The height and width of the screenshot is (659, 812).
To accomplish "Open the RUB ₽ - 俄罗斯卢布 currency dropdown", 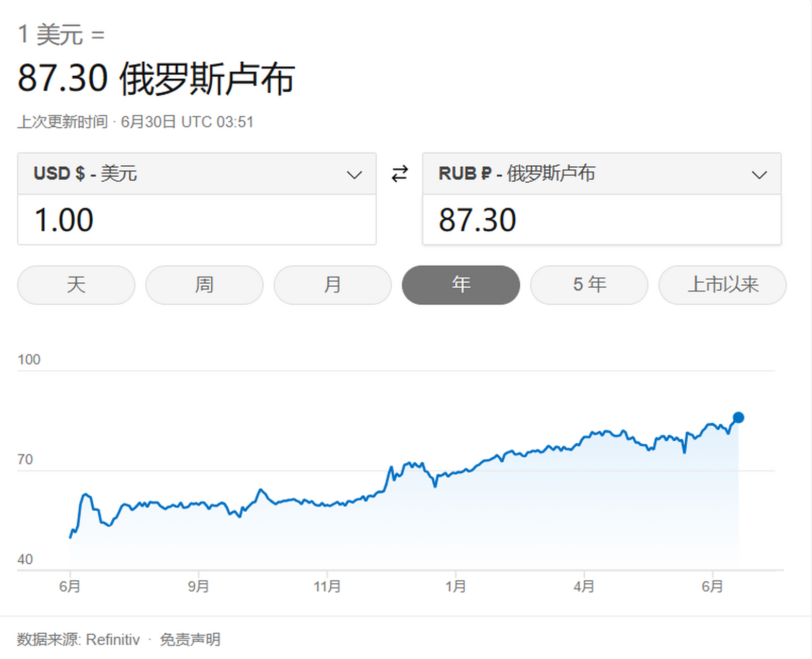I will [602, 174].
